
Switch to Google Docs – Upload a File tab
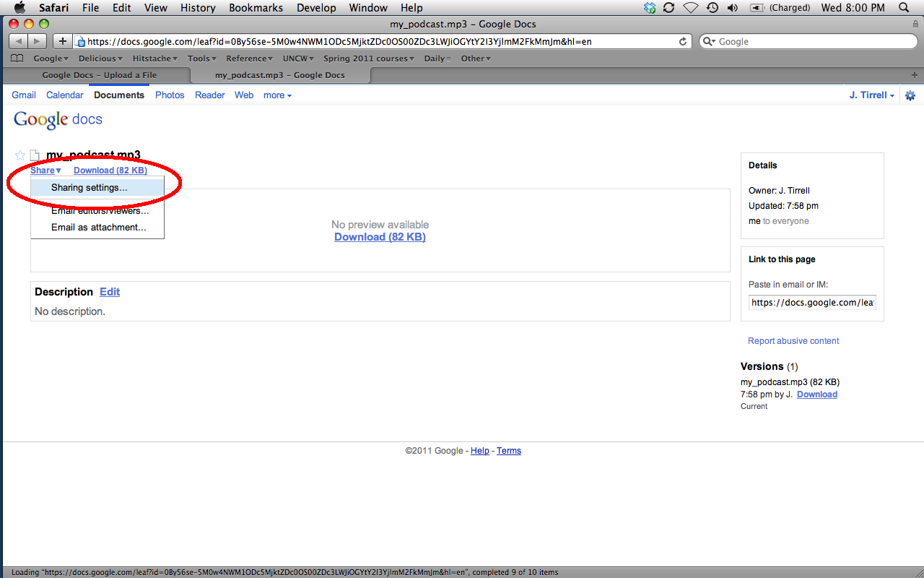[99, 75]
